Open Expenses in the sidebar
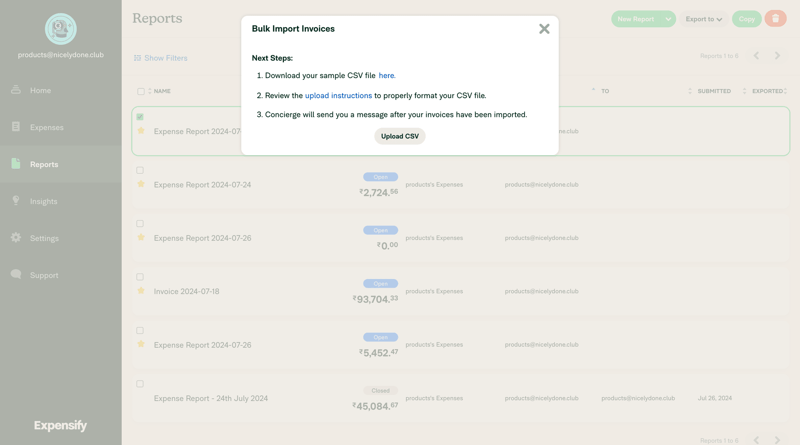Screen dimensions: 800x445 click(61, 127)
